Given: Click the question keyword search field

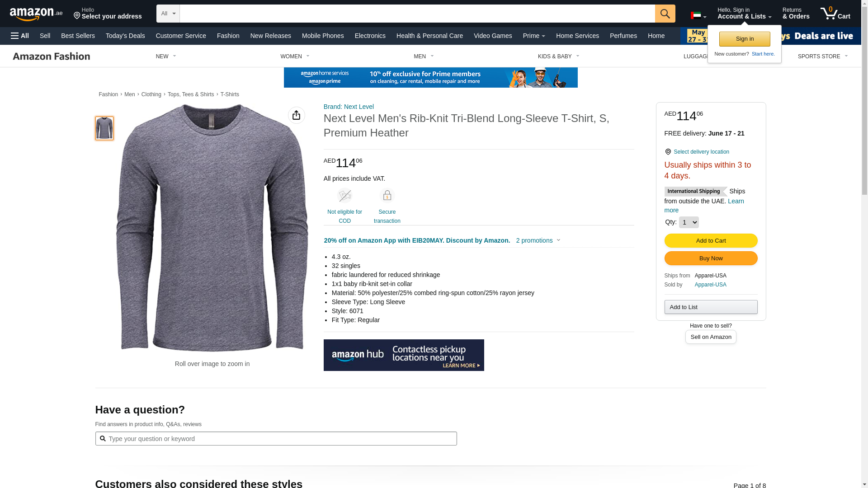Looking at the screenshot, I should pyautogui.click(x=276, y=439).
